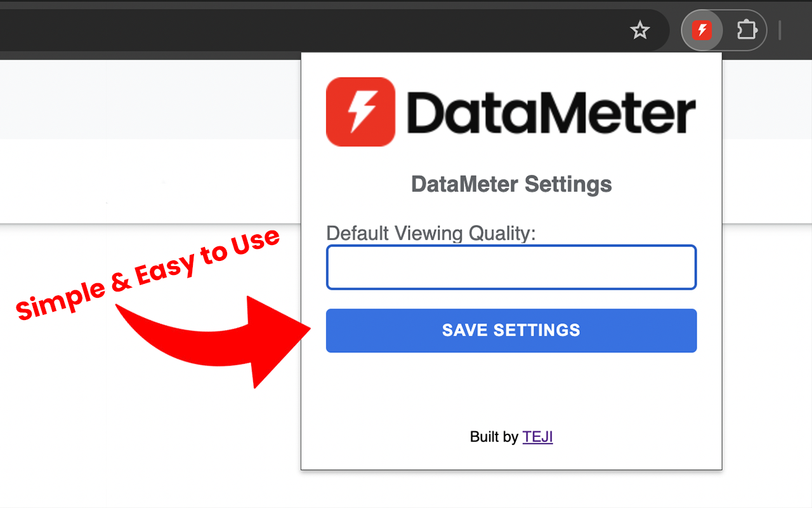Click the DataMeter extension icon in the toolbar
The image size is (812, 508).
click(x=702, y=30)
